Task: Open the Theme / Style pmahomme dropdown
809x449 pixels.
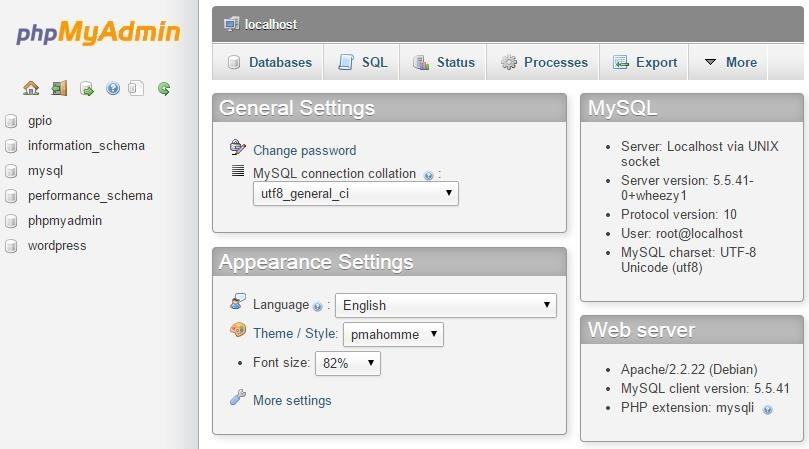Action: [x=393, y=334]
